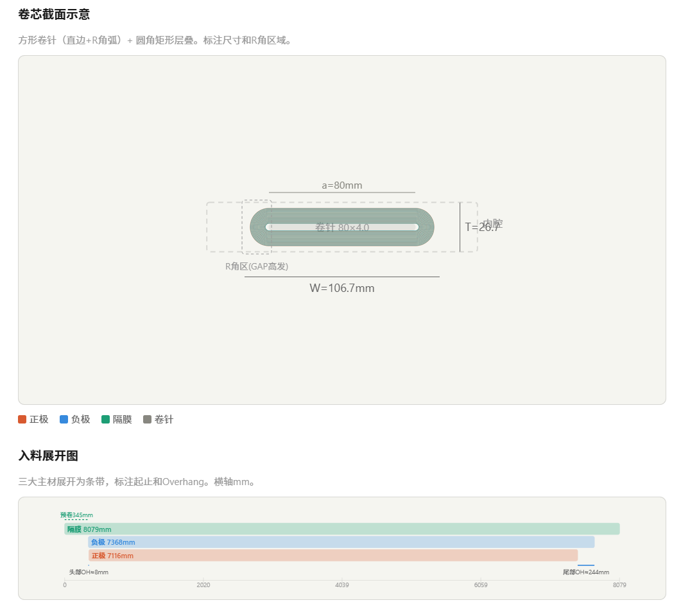The height and width of the screenshot is (616, 690).
Task: Click the 卷芯截面示意 heading
Action: (54, 15)
